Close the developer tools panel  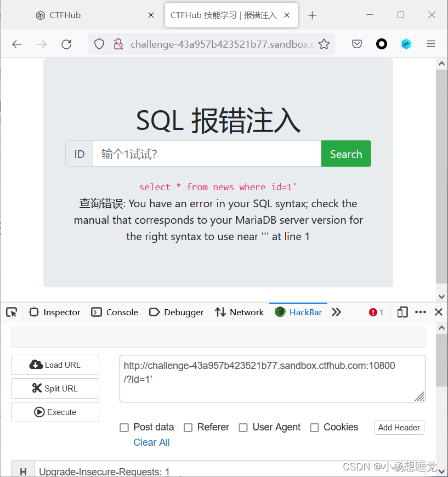pyautogui.click(x=439, y=312)
